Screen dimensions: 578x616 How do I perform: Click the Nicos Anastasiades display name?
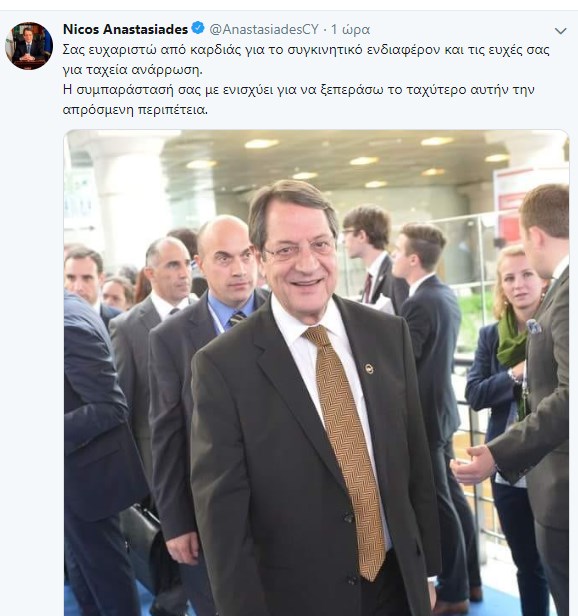tap(125, 29)
